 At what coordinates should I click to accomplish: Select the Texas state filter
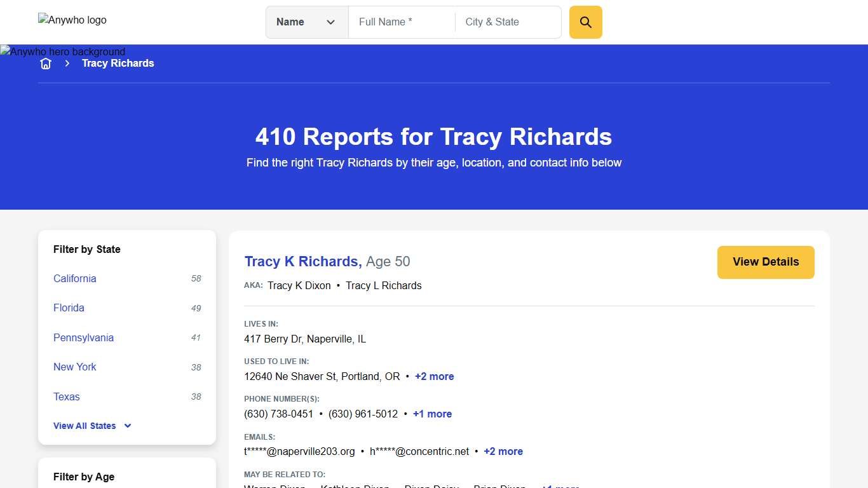point(66,396)
